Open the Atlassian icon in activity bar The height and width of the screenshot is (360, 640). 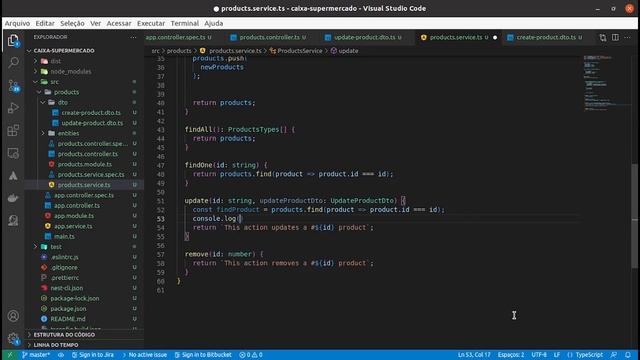coord(13,176)
